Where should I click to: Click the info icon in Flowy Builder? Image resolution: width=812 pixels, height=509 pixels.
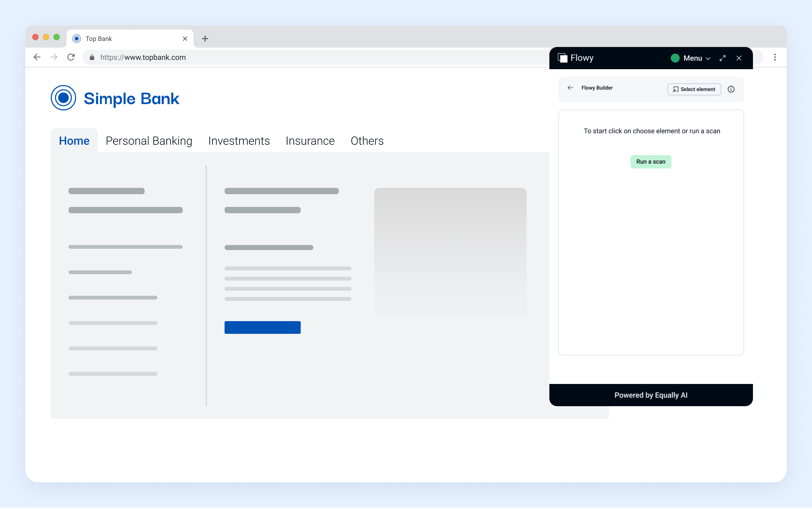coord(731,89)
